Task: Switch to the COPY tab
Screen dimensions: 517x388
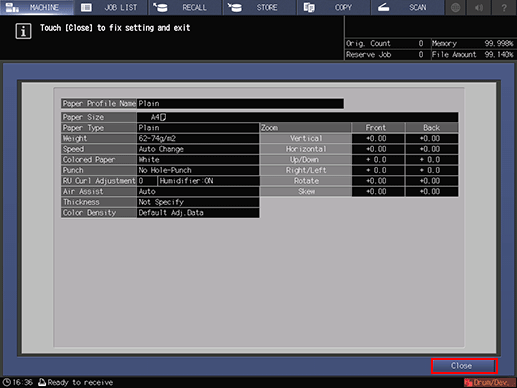Action: click(x=334, y=7)
